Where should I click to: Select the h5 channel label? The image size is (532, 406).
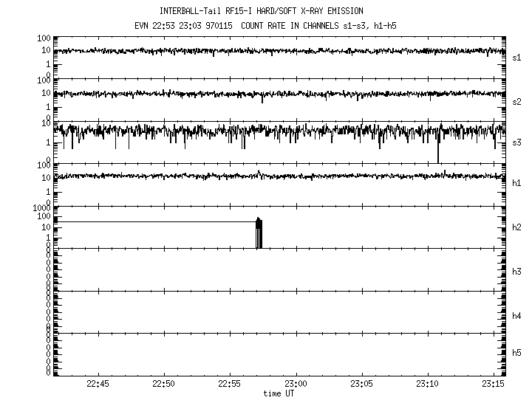tap(517, 353)
